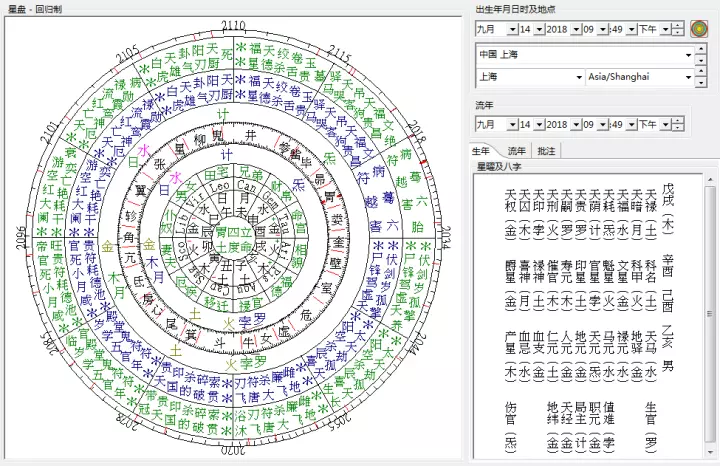
Task: Open 流年 year dropdown showing 2018
Action: 576,125
